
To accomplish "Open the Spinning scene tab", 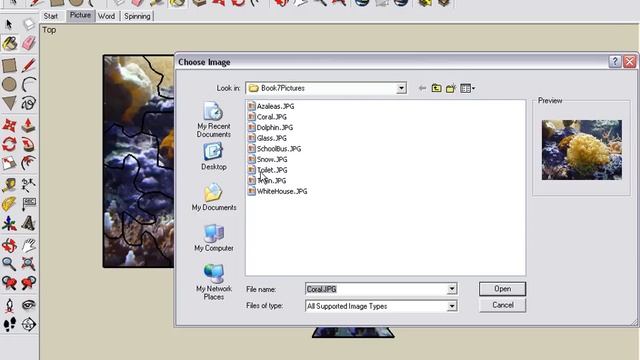I will point(137,16).
